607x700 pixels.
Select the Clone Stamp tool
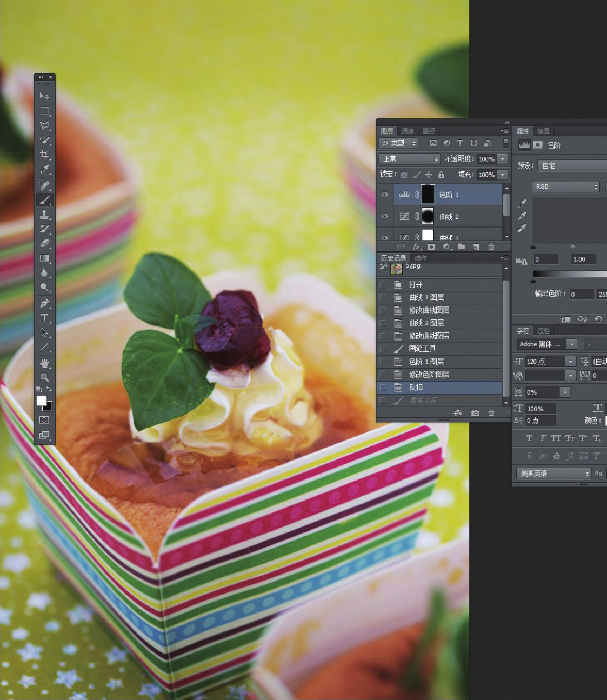pyautogui.click(x=44, y=214)
